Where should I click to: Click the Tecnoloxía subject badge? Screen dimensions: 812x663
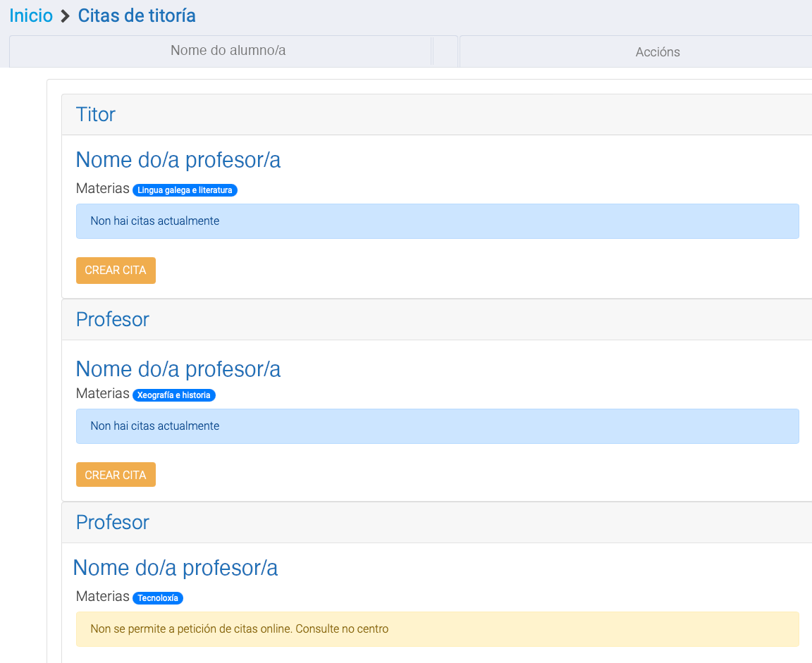(158, 598)
